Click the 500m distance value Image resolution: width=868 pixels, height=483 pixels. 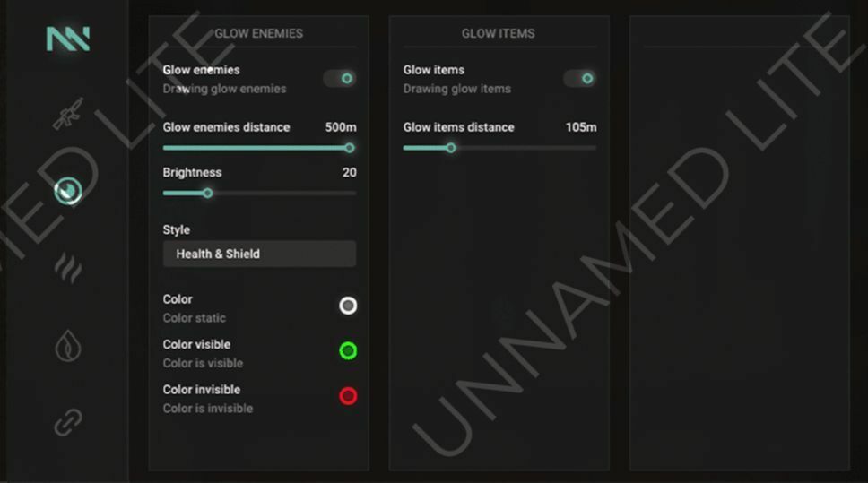pos(341,127)
